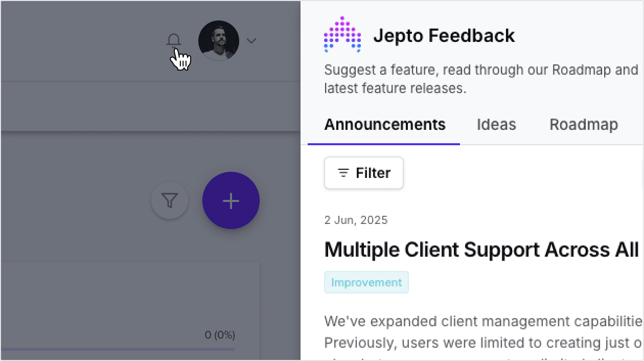The image size is (644, 361).
Task: Expand the chevron next to the avatar
Action: point(251,40)
